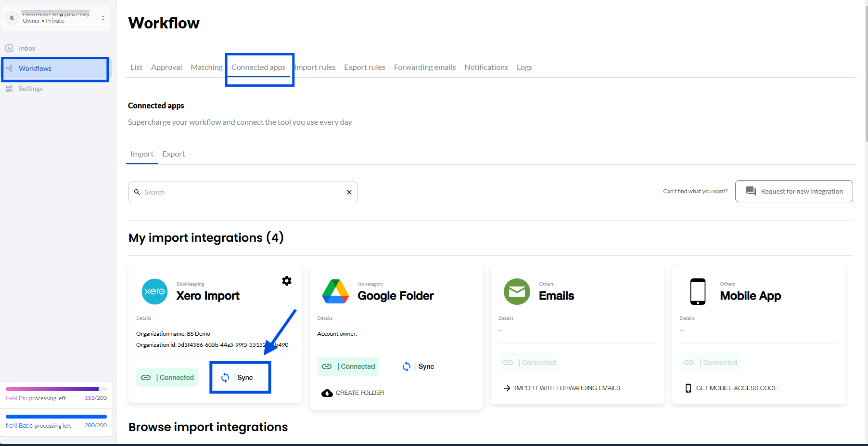Click the Mobile App phone icon

698,291
